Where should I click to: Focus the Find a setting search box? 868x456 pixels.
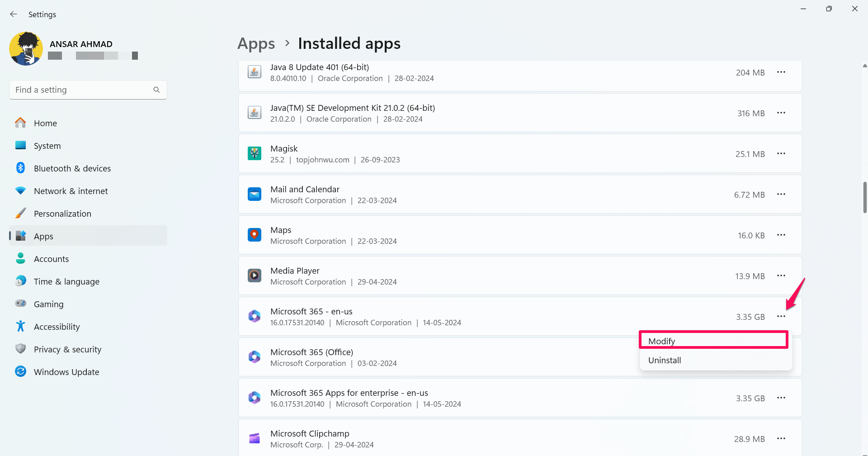88,90
